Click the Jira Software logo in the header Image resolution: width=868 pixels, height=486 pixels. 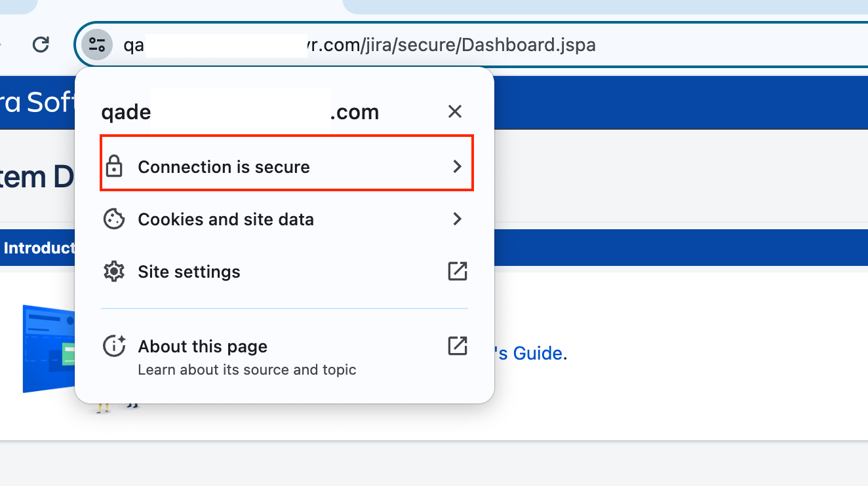point(36,103)
